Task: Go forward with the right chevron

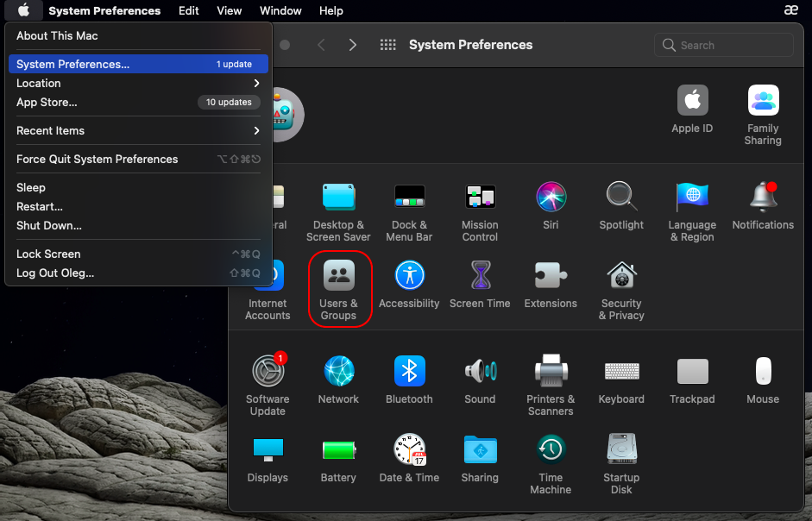Action: 353,45
